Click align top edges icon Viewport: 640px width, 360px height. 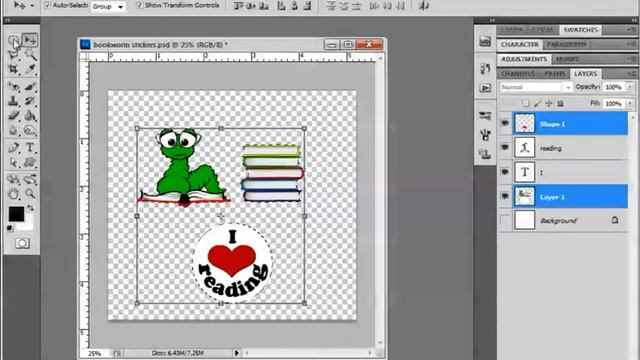pyautogui.click(x=238, y=6)
